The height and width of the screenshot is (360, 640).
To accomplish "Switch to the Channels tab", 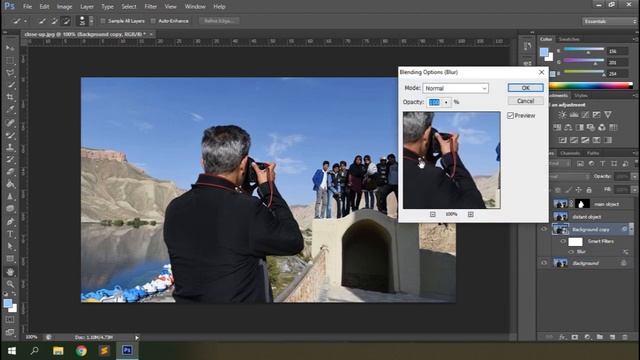I will 570,153.
